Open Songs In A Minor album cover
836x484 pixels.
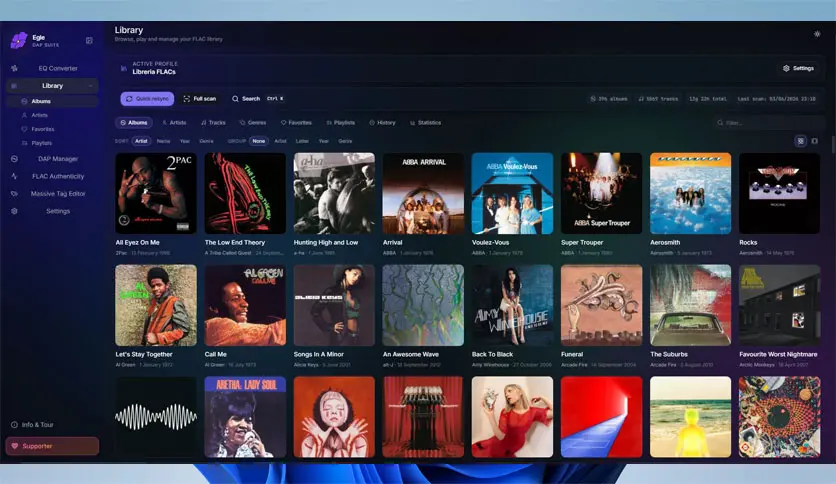(x=334, y=305)
